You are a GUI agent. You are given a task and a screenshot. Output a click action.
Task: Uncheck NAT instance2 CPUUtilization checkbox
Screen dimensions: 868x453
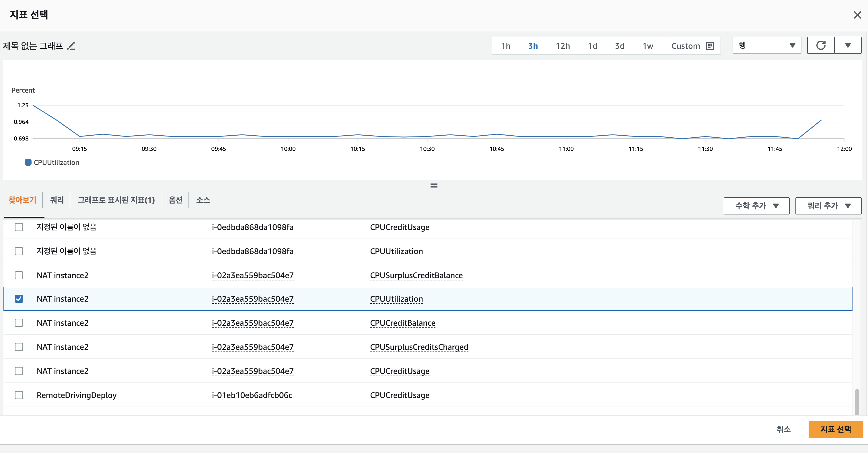coord(19,299)
